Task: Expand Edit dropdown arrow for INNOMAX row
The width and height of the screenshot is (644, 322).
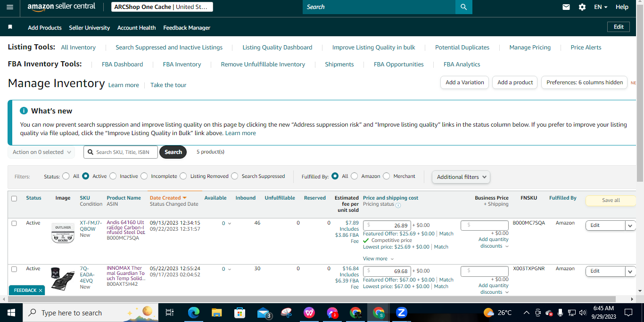Action: [631, 271]
